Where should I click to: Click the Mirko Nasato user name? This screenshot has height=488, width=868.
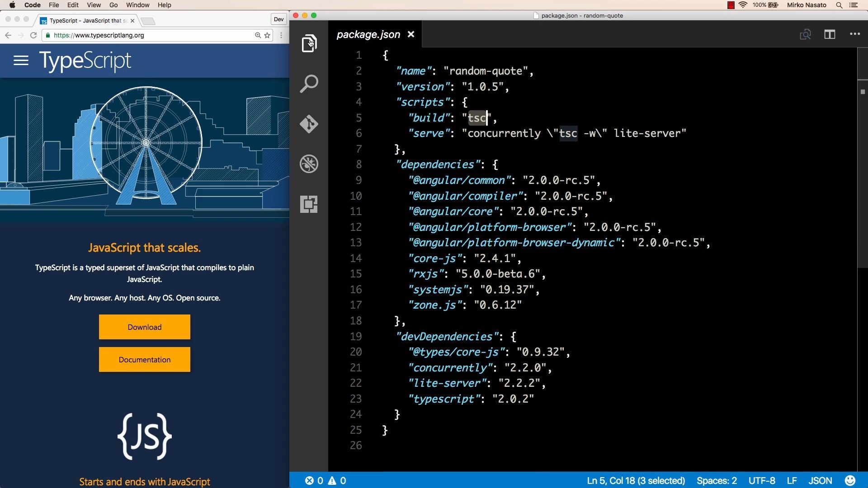[x=807, y=5]
